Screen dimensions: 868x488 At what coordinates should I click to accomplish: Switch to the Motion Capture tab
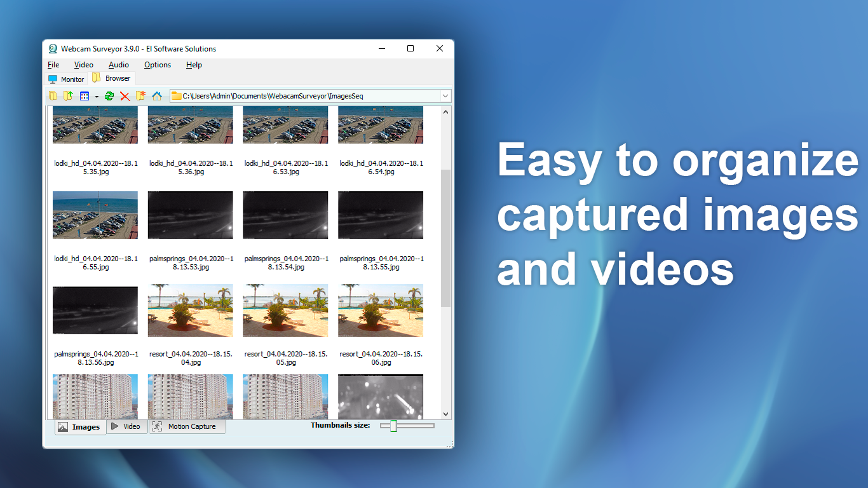pos(187,426)
